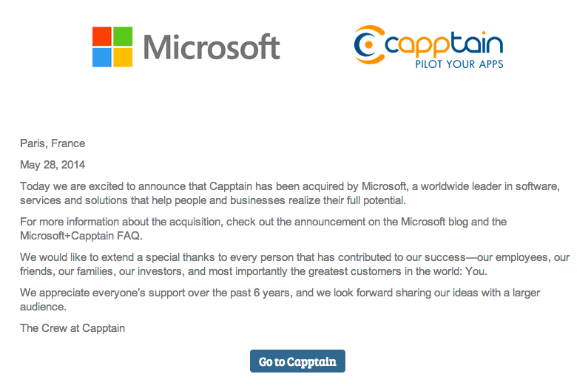Click the orange circular Capptain emblem
Viewport: 588px width, 391px height.
click(370, 44)
